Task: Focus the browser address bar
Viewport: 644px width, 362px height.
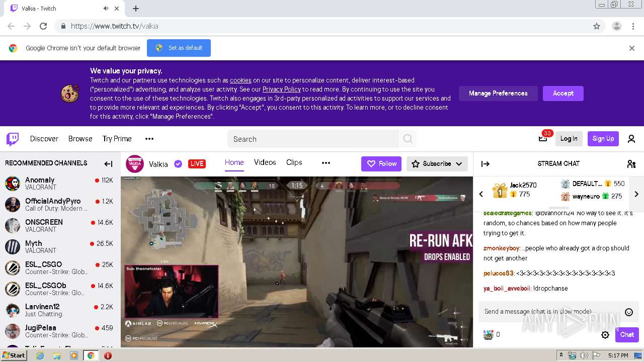Action: point(322,26)
